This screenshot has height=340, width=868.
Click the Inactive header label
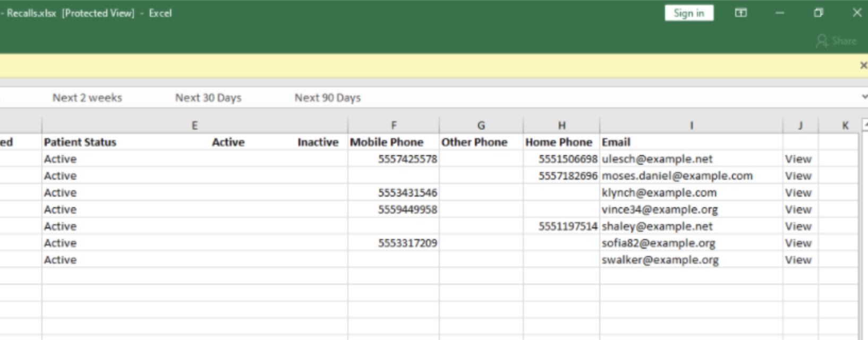[x=318, y=142]
